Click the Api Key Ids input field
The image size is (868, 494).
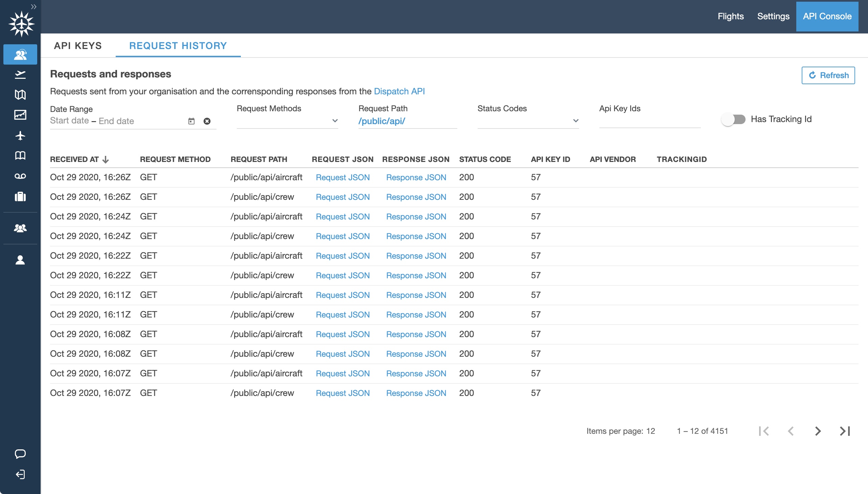(649, 121)
